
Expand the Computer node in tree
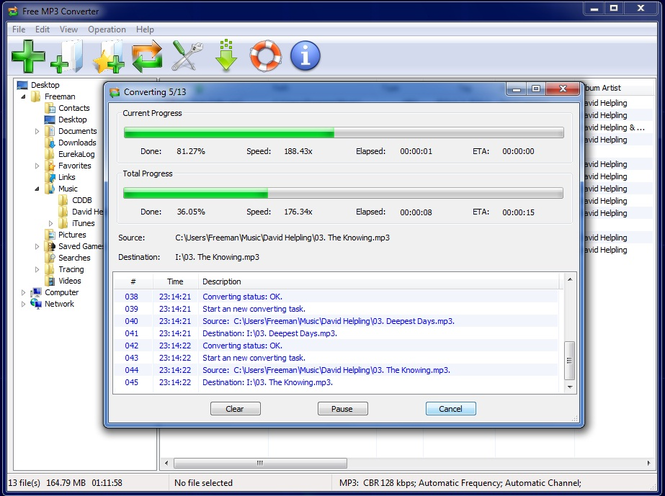click(x=24, y=293)
